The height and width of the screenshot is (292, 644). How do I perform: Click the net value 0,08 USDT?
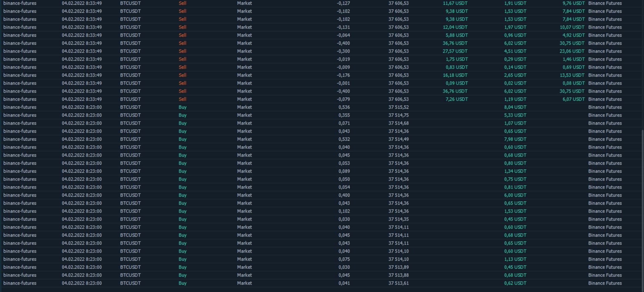click(574, 83)
